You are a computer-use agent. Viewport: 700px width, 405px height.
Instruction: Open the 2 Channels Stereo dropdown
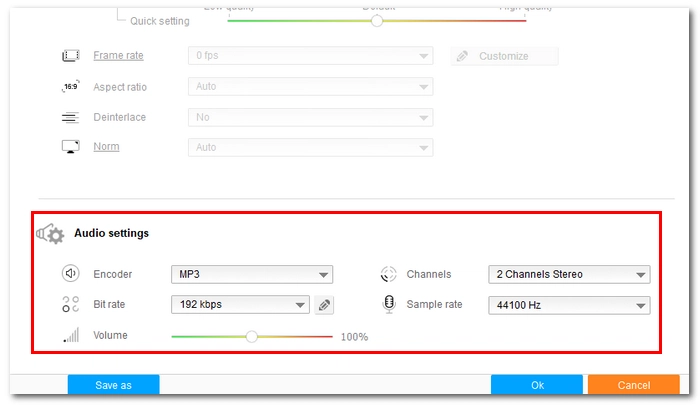[x=569, y=274]
